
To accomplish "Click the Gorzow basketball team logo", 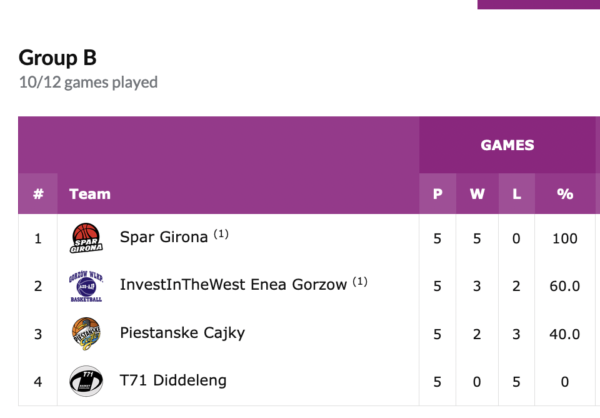I will 86,286.
